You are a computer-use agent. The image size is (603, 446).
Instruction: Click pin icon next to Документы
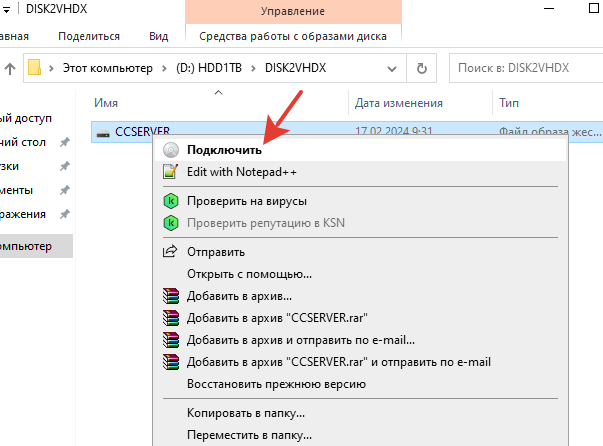pos(65,190)
